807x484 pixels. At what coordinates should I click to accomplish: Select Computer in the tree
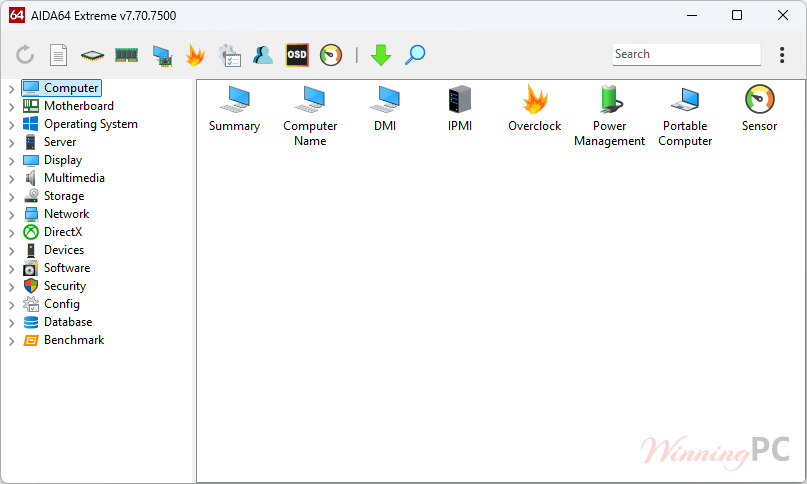click(61, 88)
